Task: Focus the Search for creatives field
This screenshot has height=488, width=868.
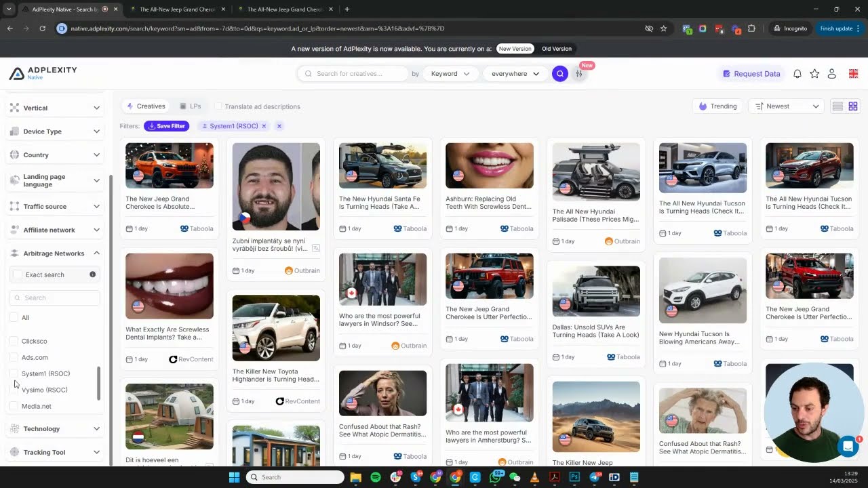Action: pyautogui.click(x=353, y=74)
